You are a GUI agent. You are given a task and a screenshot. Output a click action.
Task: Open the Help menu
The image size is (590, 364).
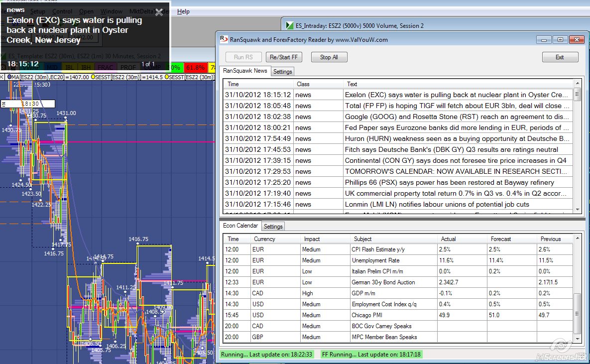183,11
